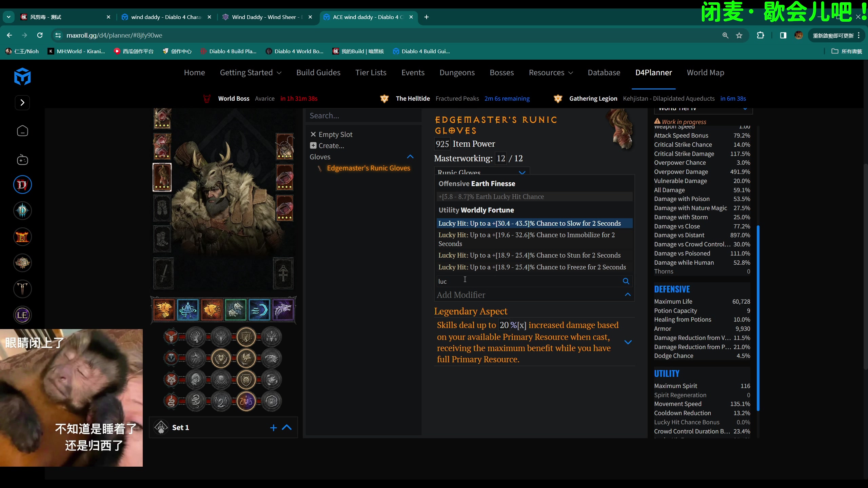Select the empty boots equipment slot

[162, 239]
